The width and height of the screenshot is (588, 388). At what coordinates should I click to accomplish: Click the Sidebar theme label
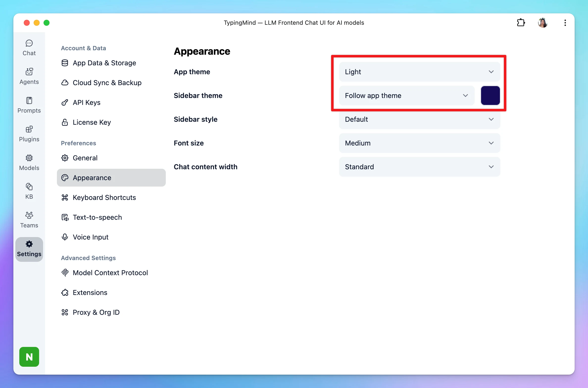(x=198, y=96)
